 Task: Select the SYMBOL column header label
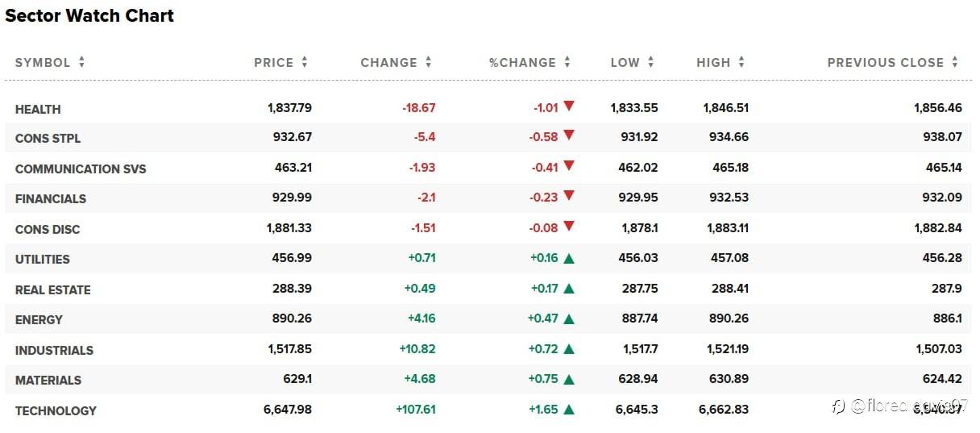click(x=43, y=62)
